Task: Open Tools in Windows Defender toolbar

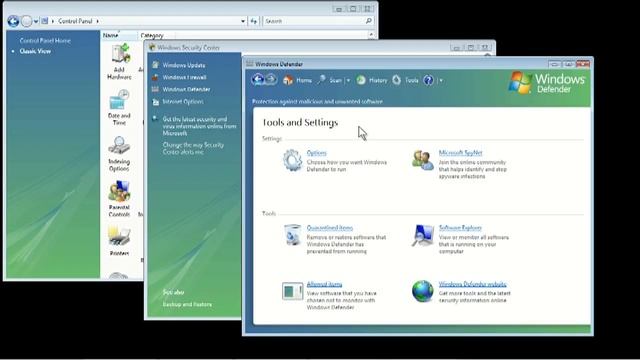Action: pos(405,80)
